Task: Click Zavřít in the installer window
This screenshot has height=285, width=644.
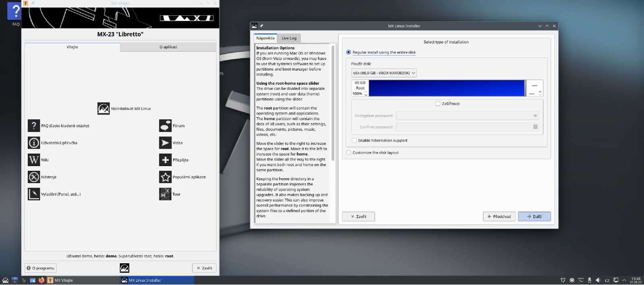Action: coord(359,216)
